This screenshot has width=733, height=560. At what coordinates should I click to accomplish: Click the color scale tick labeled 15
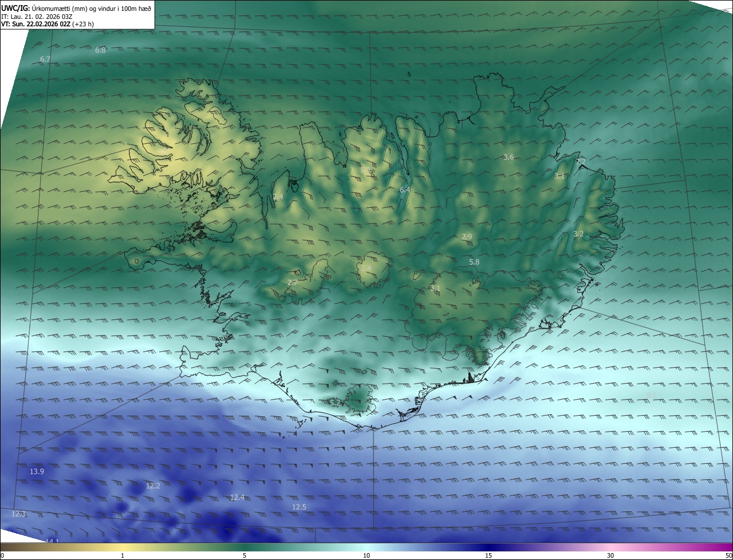click(x=488, y=556)
